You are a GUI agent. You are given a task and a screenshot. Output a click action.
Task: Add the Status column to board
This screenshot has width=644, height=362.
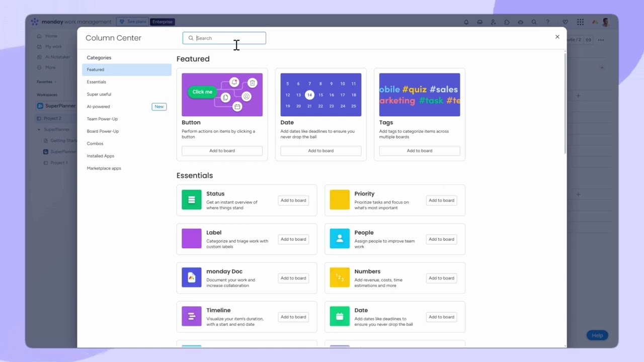[x=293, y=200]
